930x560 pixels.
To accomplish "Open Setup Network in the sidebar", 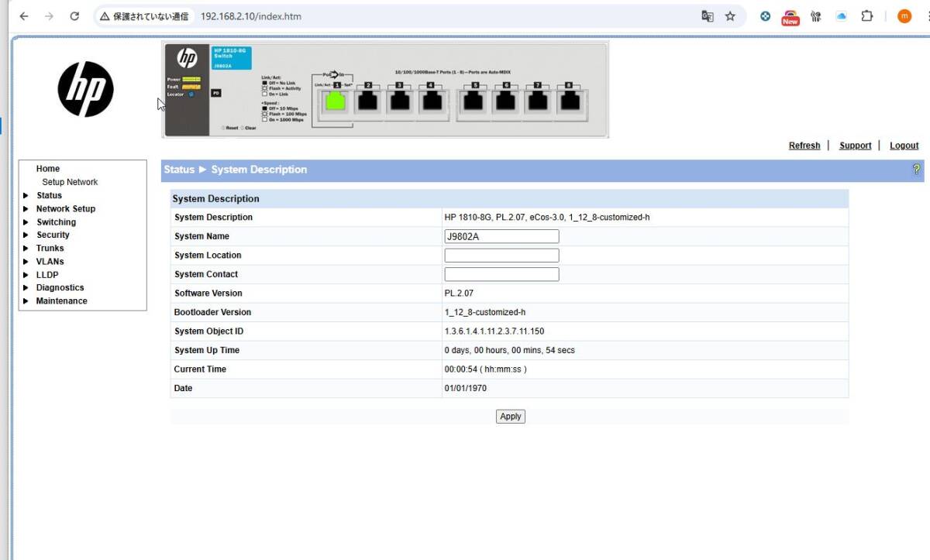I will (x=70, y=182).
